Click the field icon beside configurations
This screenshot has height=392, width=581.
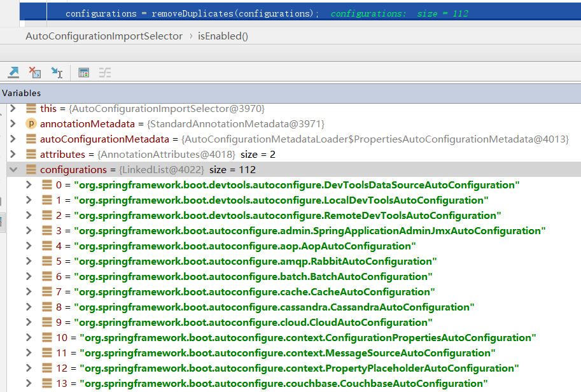point(31,169)
